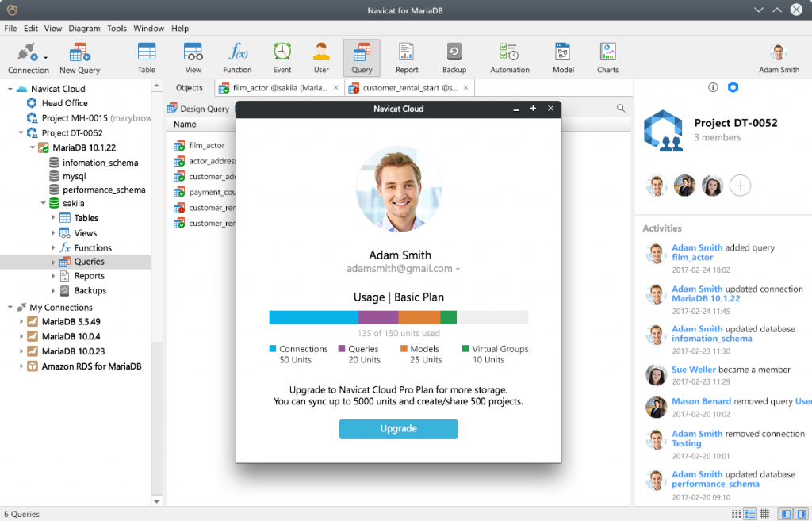This screenshot has height=521, width=812.
Task: Click the blue Connections usage bar segment
Action: (314, 317)
